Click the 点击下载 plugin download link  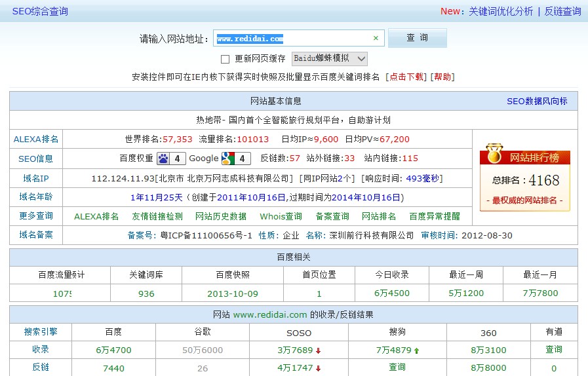click(x=406, y=77)
